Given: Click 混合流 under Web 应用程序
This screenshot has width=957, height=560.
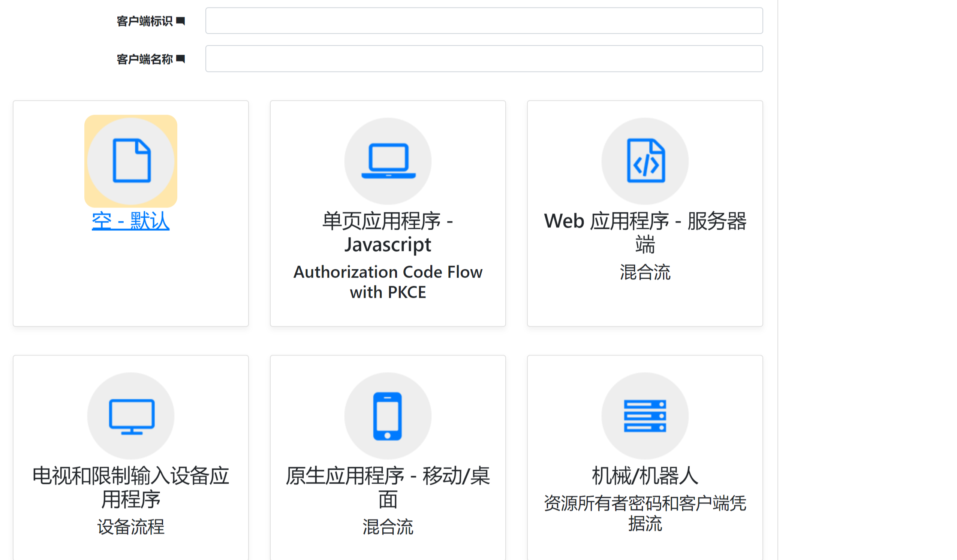Looking at the screenshot, I should (645, 272).
